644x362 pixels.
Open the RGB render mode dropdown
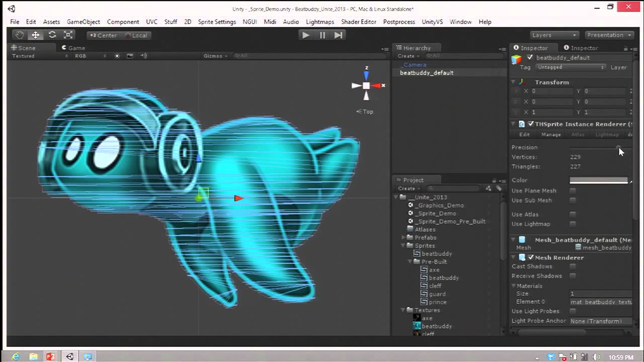pos(91,56)
